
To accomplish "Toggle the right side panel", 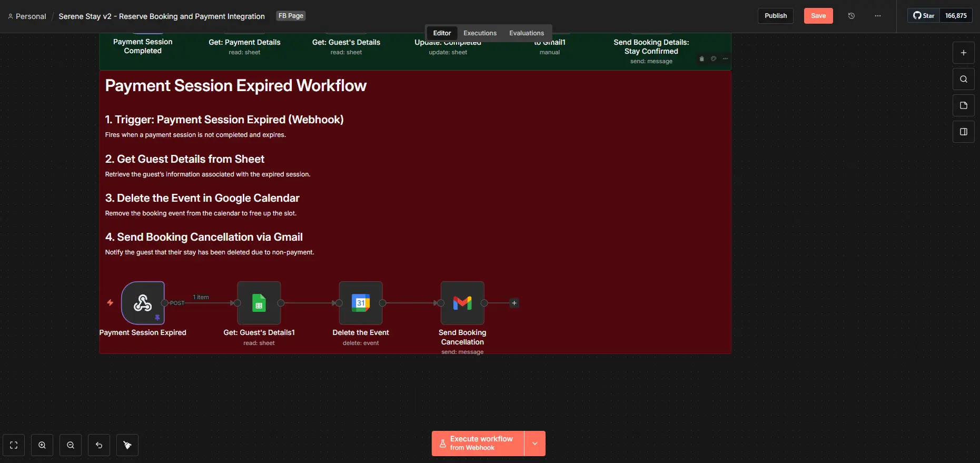I will [x=963, y=132].
